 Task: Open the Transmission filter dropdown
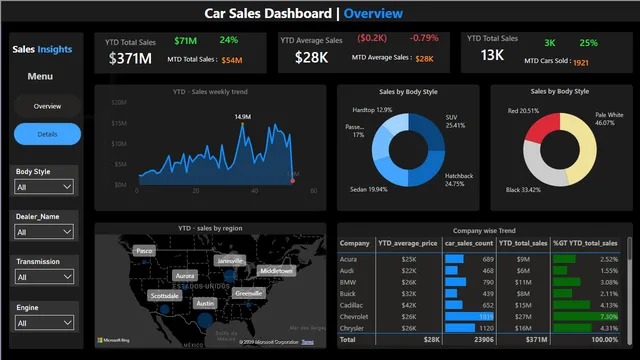(x=44, y=277)
